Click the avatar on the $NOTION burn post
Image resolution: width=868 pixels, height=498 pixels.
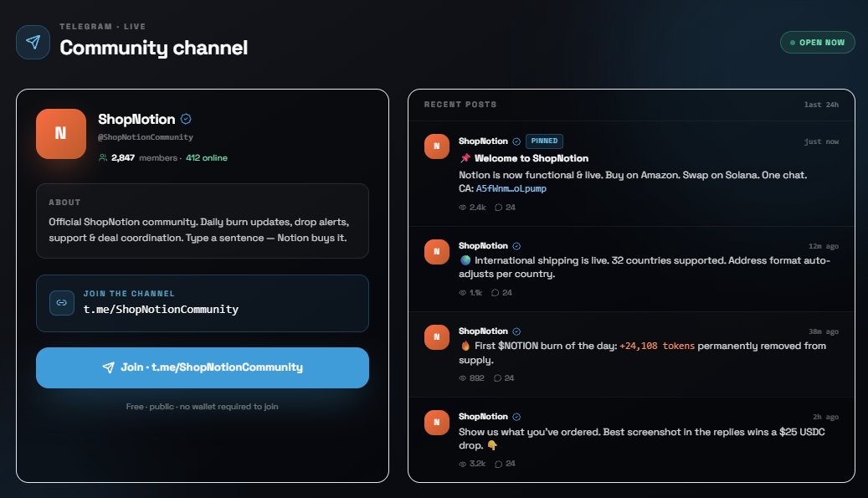[x=437, y=337]
